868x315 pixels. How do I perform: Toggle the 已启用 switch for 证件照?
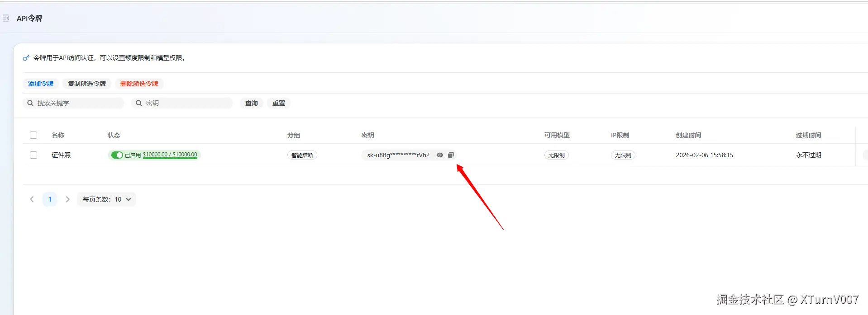pos(117,155)
